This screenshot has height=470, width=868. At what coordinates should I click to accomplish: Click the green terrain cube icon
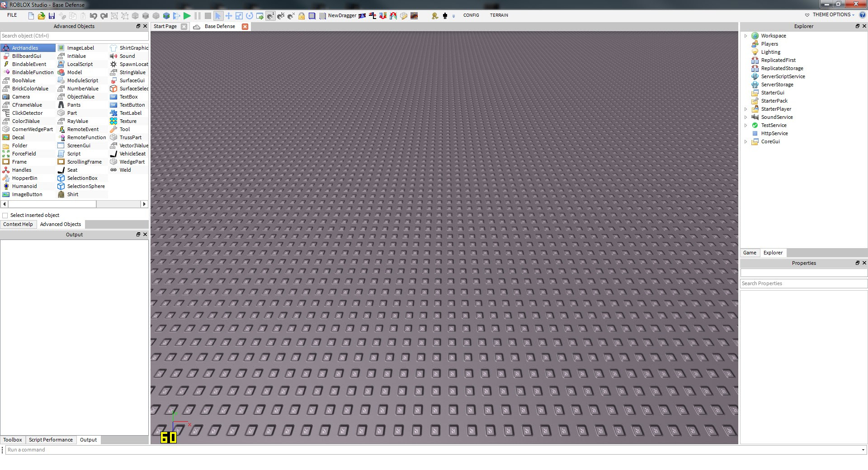166,16
